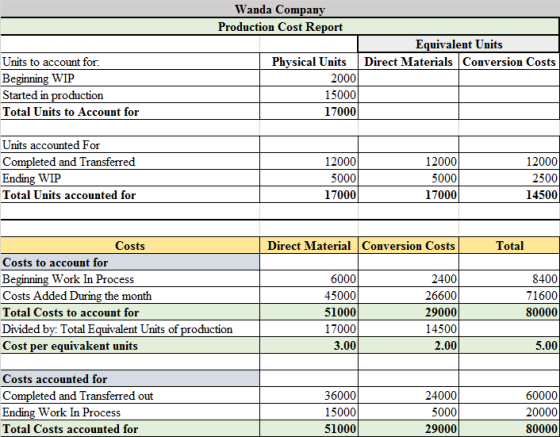Screen dimensions: 560x437
Task: Click Costs Added conversion value 26600
Action: 441,296
